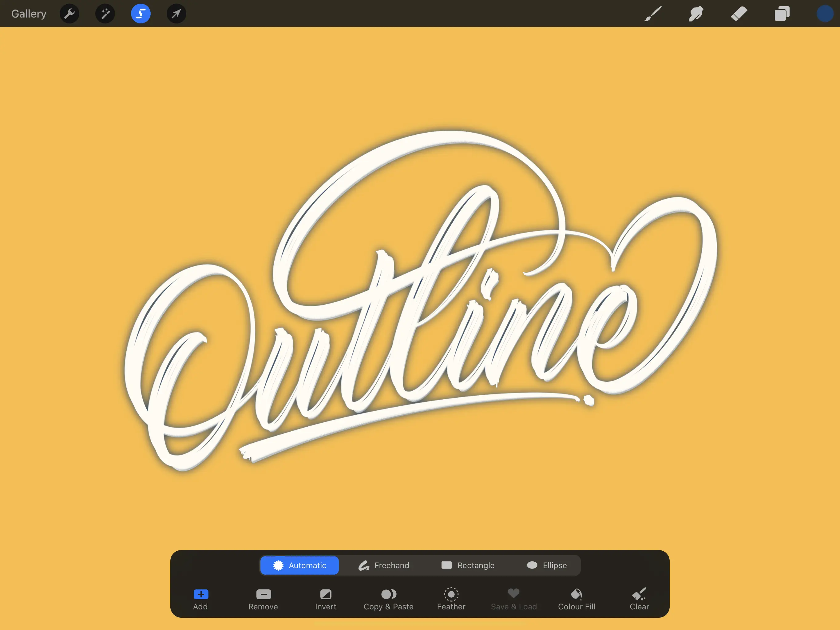Return to the Gallery
The image size is (840, 630).
tap(29, 14)
